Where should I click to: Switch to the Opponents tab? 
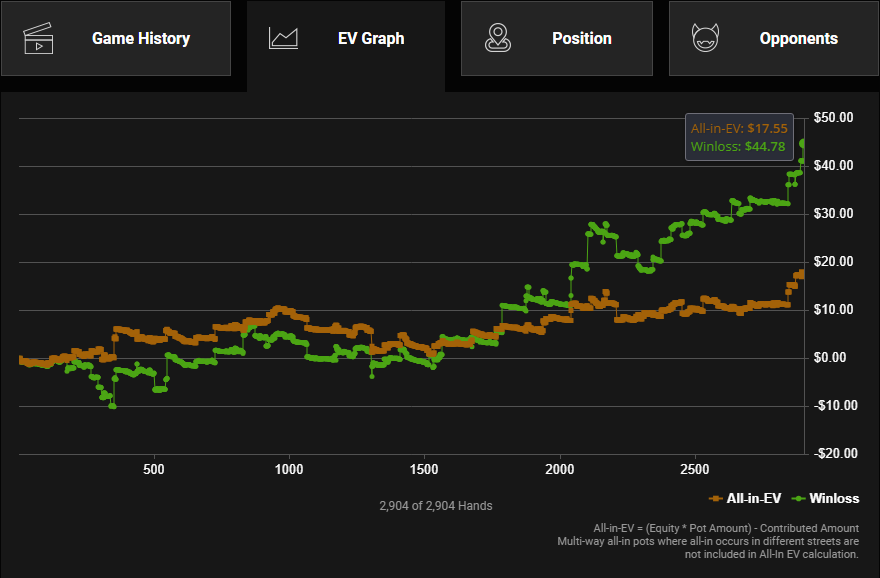tap(773, 38)
